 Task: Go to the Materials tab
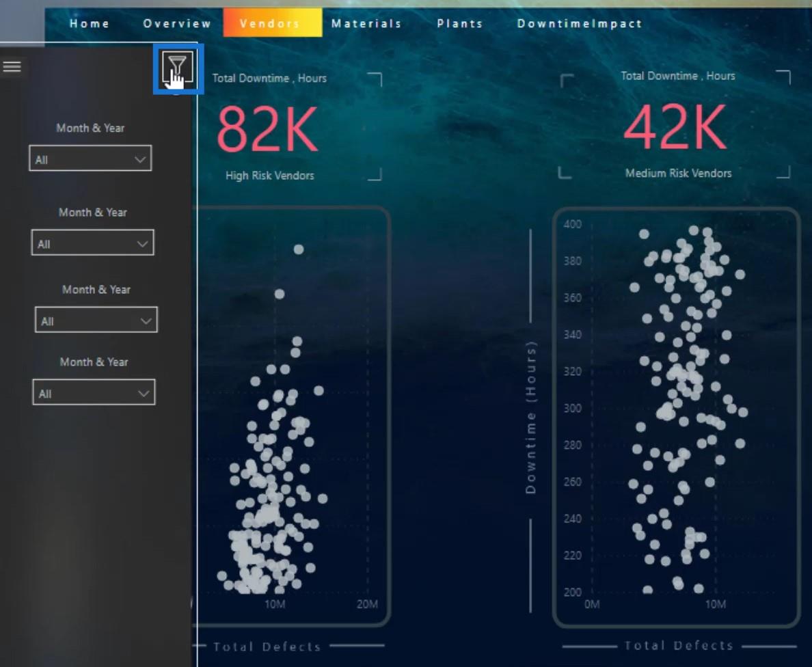click(366, 23)
